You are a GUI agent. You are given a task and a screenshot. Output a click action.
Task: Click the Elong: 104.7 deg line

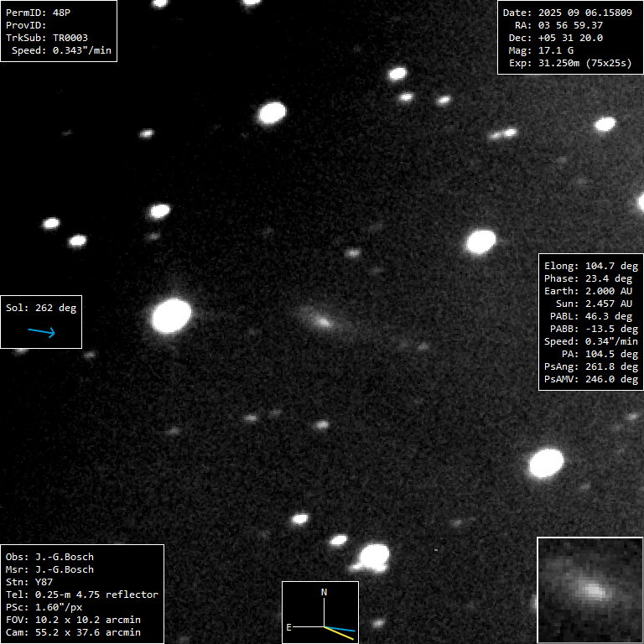tap(591, 266)
